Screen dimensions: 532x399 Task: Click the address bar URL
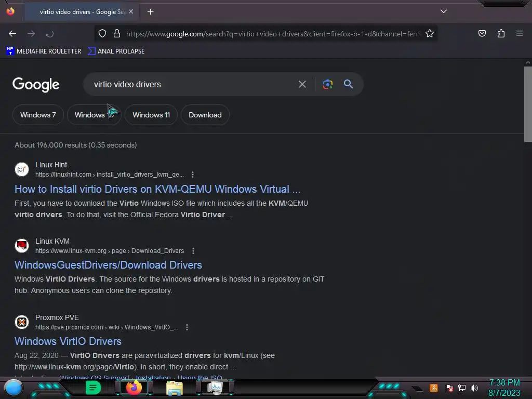273,34
